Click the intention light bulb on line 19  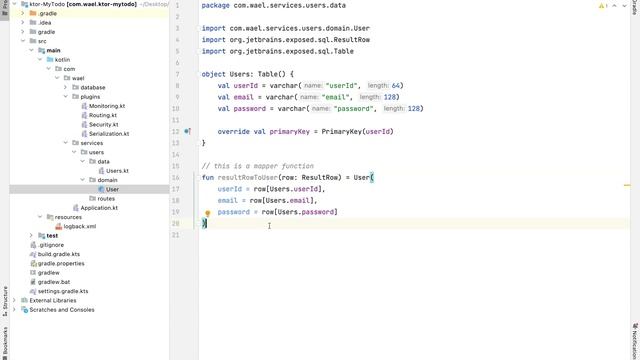coord(207,213)
